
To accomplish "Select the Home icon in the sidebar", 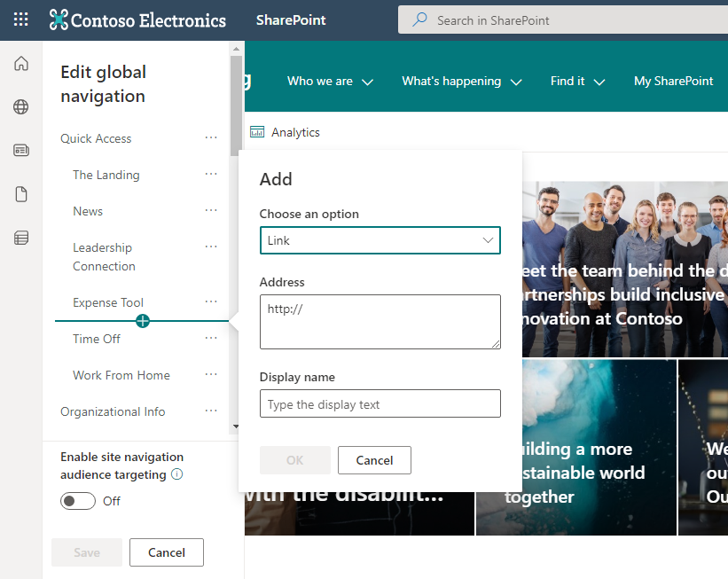I will pos(20,63).
